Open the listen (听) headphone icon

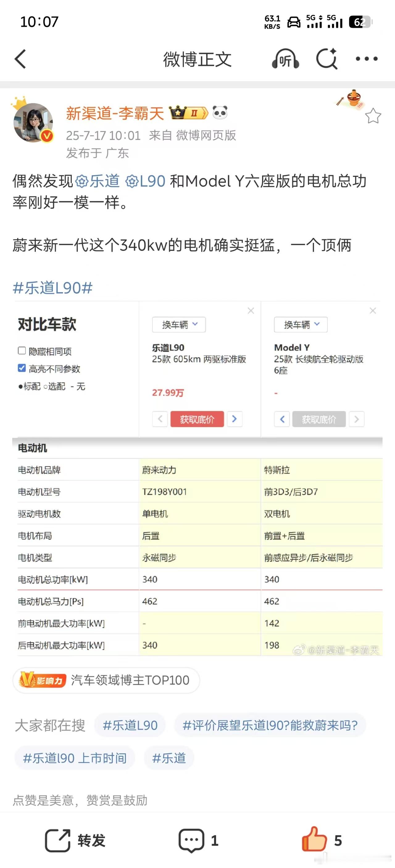pyautogui.click(x=285, y=59)
